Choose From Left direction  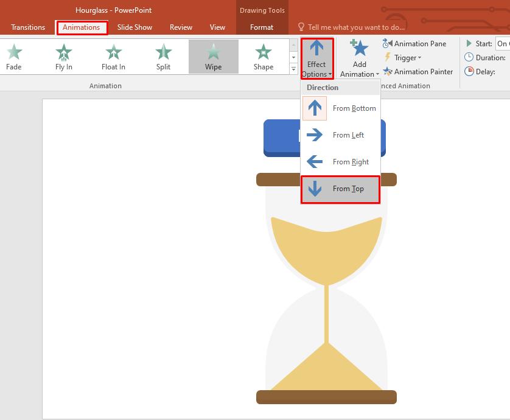(x=340, y=135)
